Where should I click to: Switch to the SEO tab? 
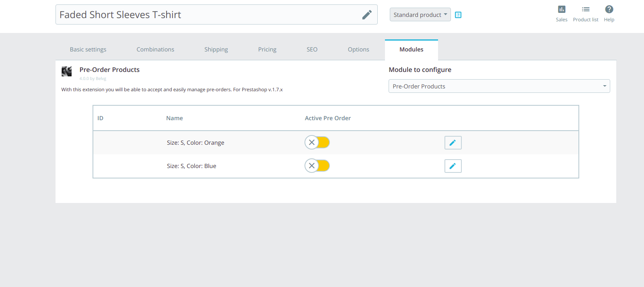tap(312, 49)
